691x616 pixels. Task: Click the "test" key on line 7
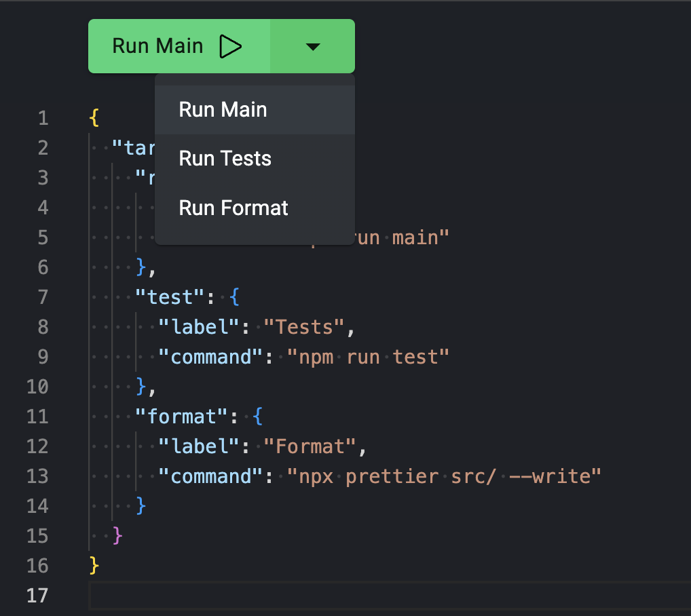[x=170, y=297]
